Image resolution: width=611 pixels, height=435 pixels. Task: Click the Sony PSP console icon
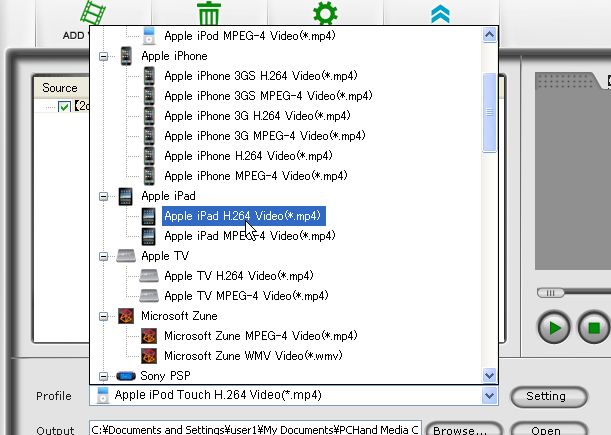126,376
